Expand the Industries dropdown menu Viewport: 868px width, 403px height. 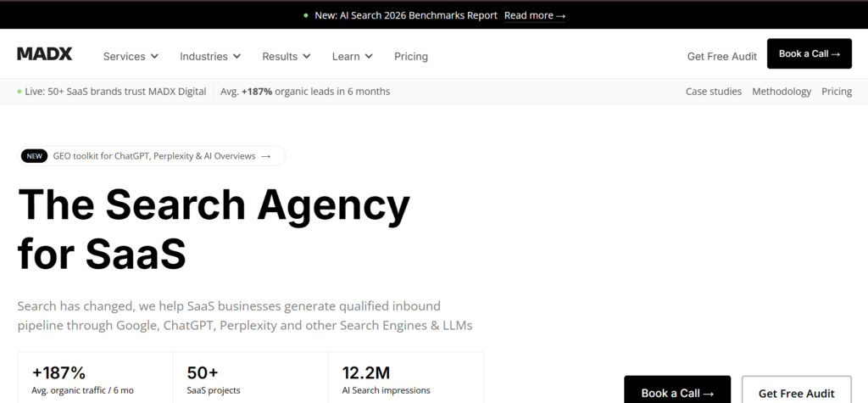(x=210, y=57)
